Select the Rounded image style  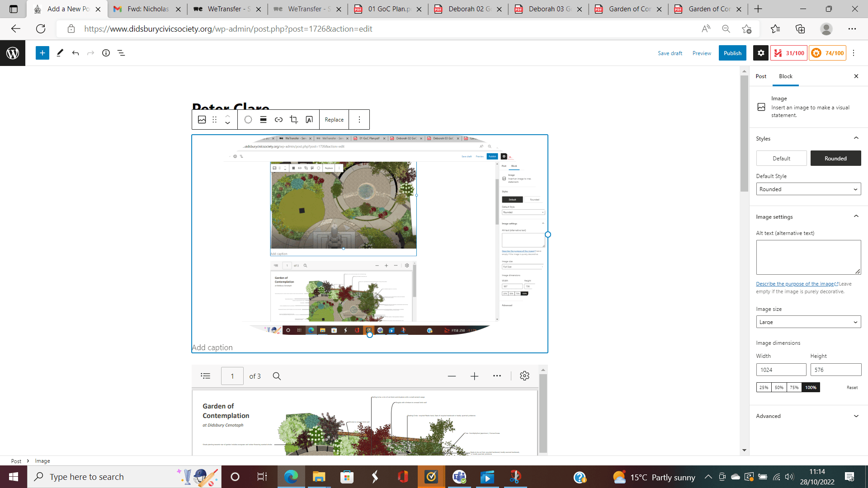pos(835,159)
